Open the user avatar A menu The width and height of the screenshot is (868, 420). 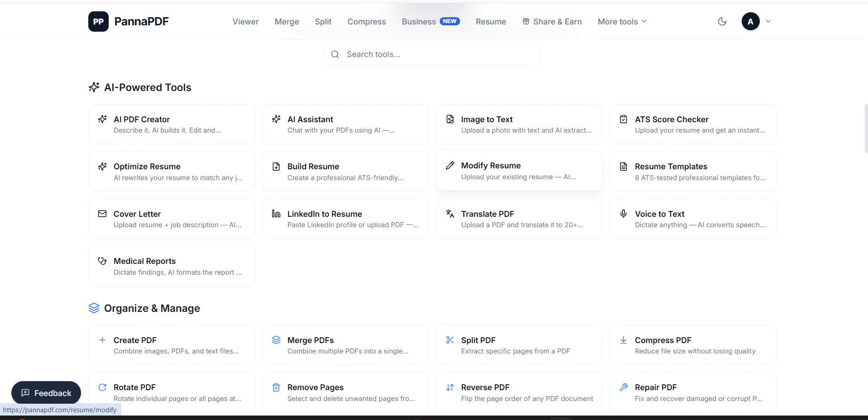(x=750, y=21)
